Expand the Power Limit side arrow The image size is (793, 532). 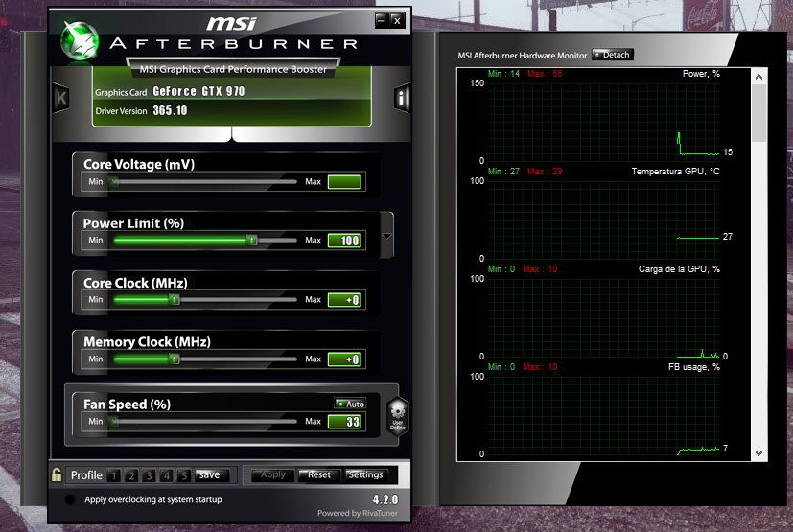coord(386,236)
